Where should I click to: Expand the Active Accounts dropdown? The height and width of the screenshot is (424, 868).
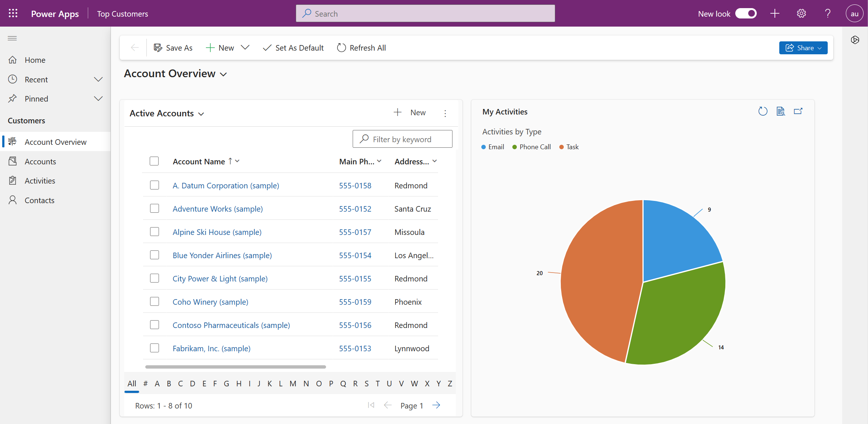click(x=200, y=113)
